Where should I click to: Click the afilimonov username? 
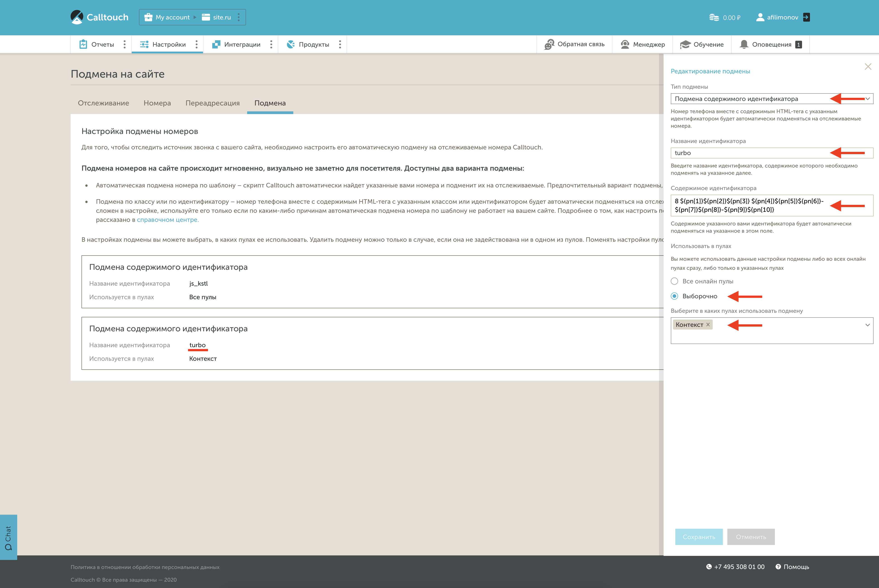pos(783,17)
